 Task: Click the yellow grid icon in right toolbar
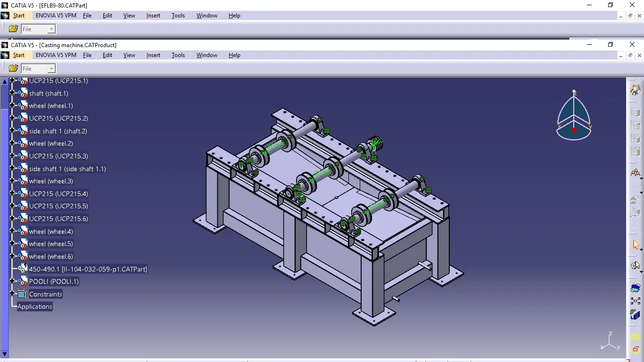coord(636,337)
